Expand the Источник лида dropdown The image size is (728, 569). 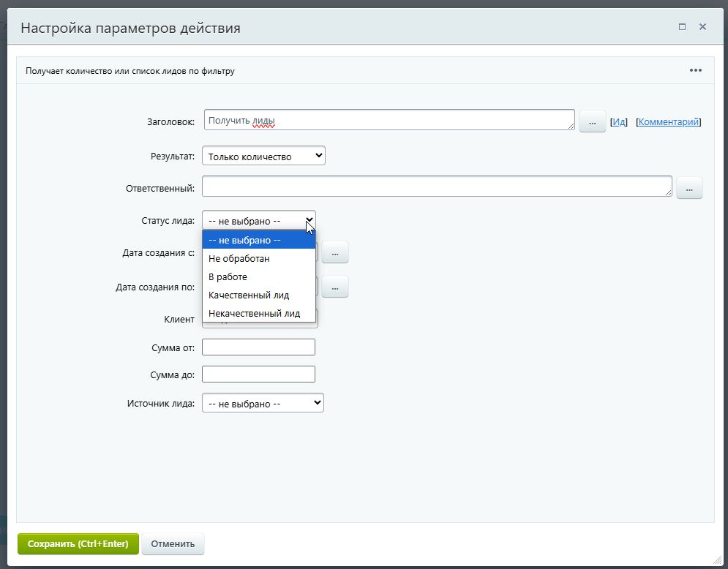263,403
